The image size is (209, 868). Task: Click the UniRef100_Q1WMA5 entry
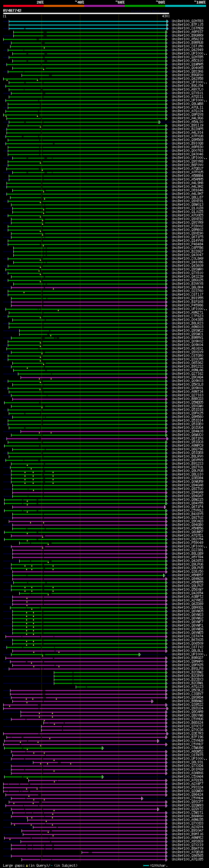pos(187,64)
